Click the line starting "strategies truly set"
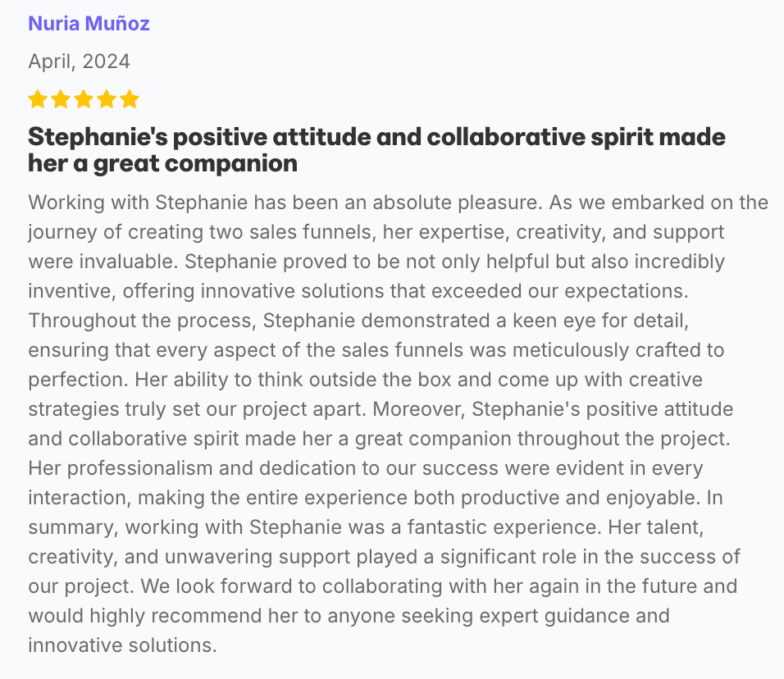This screenshot has height=679, width=784. tap(381, 409)
